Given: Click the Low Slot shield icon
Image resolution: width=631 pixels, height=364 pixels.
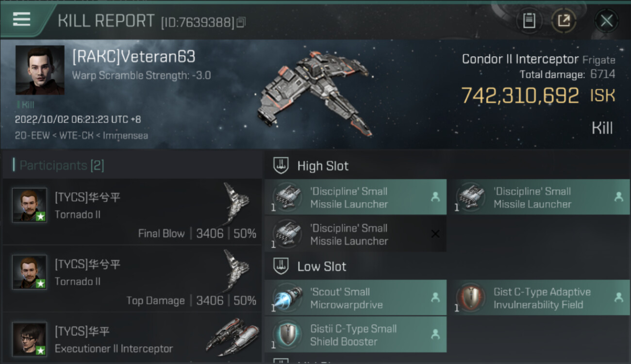Looking at the screenshot, I should point(281,266).
